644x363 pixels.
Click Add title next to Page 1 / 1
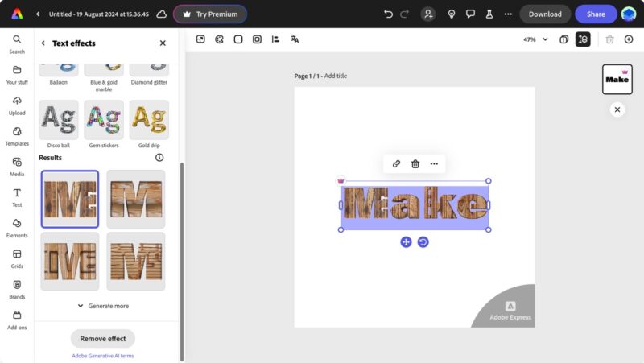click(x=336, y=76)
